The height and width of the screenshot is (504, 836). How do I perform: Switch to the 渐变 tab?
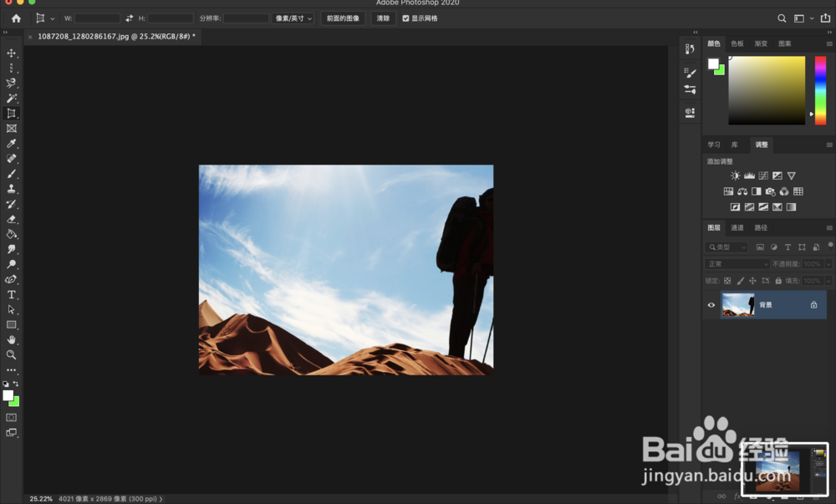pos(761,43)
